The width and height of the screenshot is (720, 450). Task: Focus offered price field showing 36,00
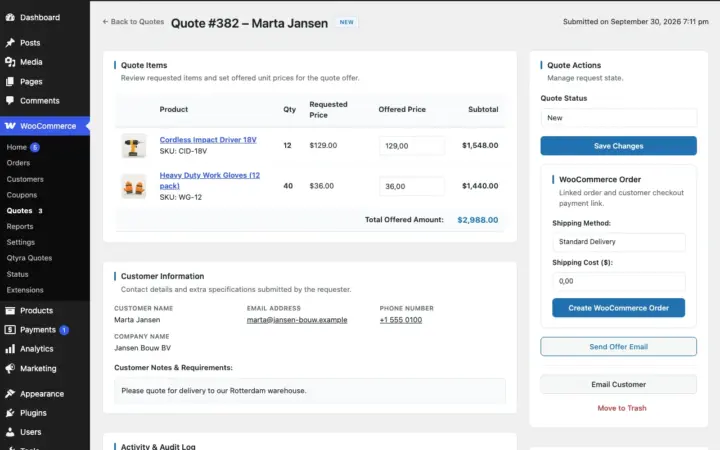click(x=411, y=186)
